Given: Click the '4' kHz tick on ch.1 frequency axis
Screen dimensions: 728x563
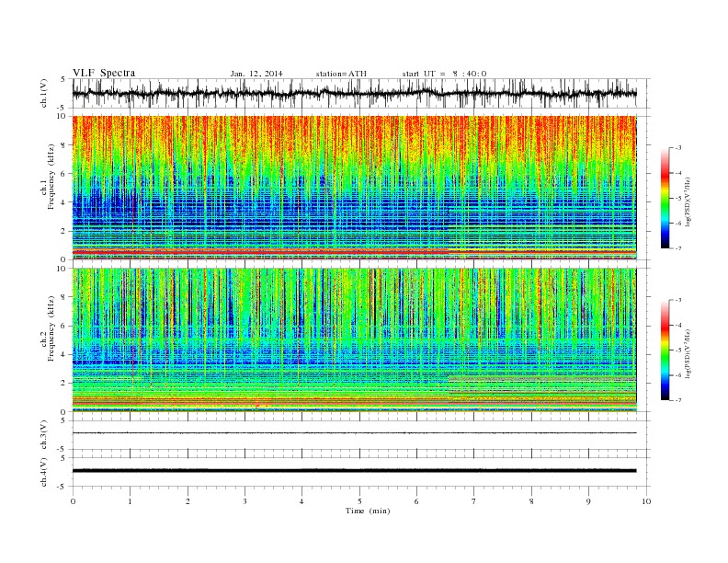Looking at the screenshot, I should [64, 202].
